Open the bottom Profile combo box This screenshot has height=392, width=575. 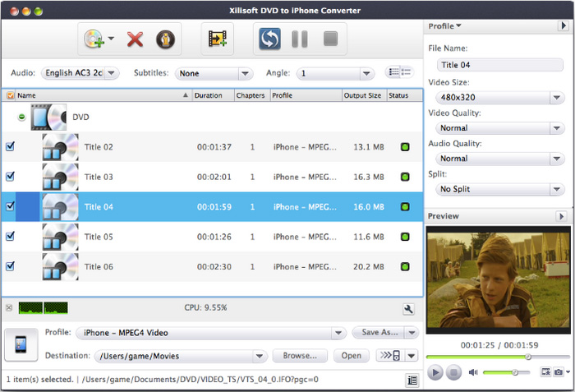tap(211, 333)
